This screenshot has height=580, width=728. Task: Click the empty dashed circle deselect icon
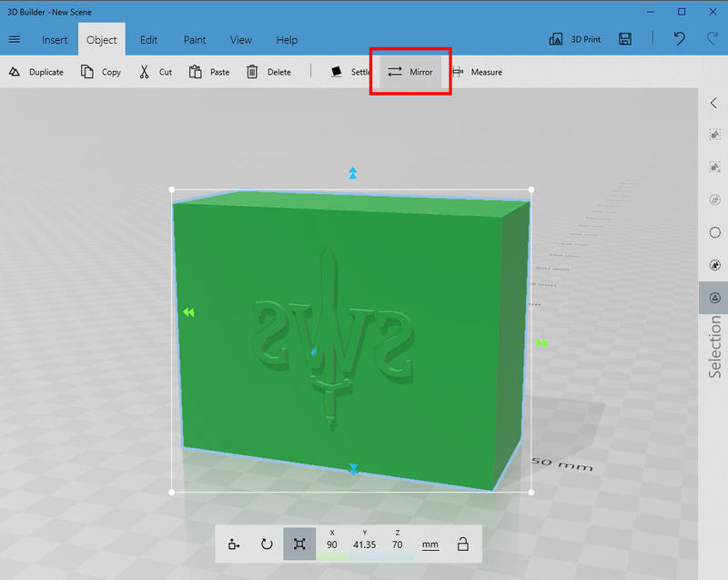tap(715, 232)
